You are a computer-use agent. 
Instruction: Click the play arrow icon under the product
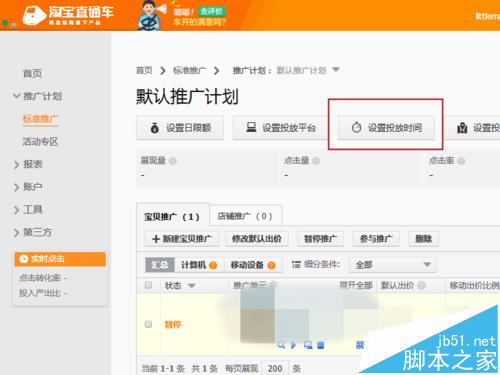point(294,345)
